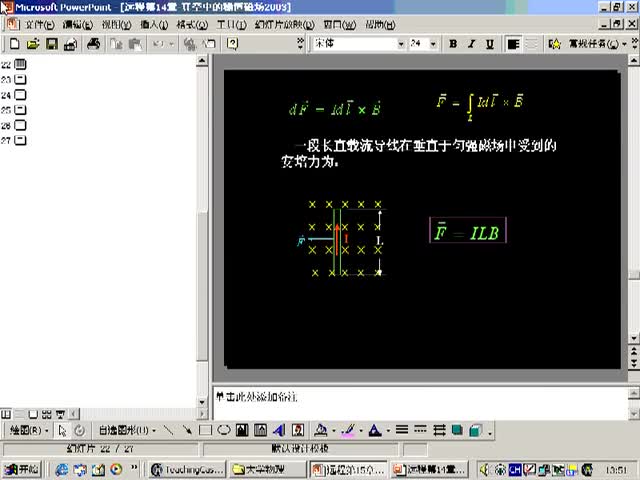Apply line color with the brush icon
The width and height of the screenshot is (640, 480).
click(x=349, y=430)
